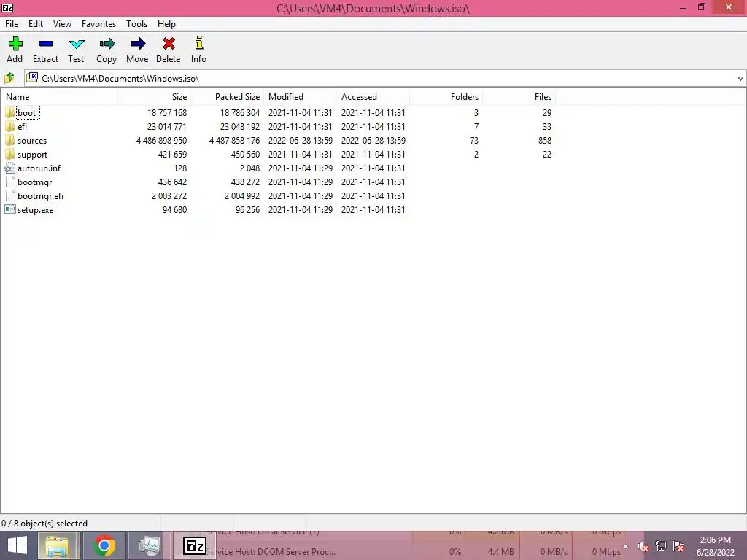Image resolution: width=747 pixels, height=560 pixels.
Task: Sort by Folders column header
Action: pos(446,97)
